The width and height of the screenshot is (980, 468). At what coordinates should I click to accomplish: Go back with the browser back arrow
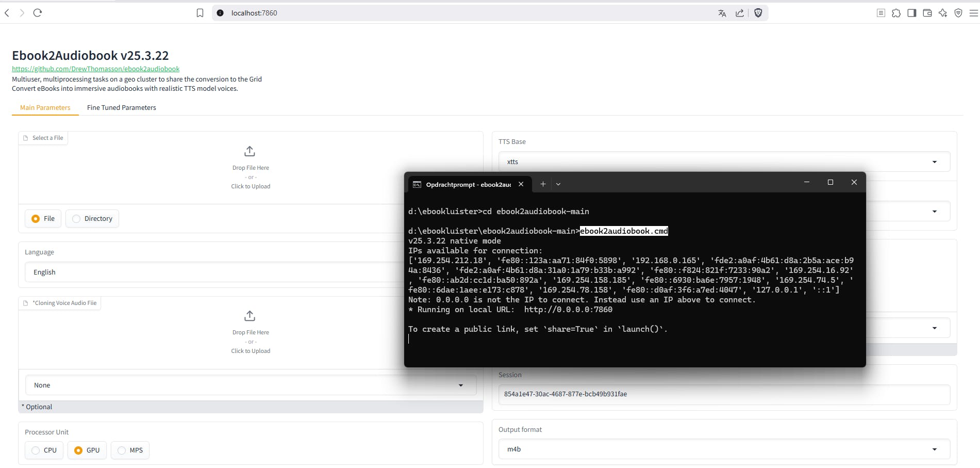coord(7,13)
